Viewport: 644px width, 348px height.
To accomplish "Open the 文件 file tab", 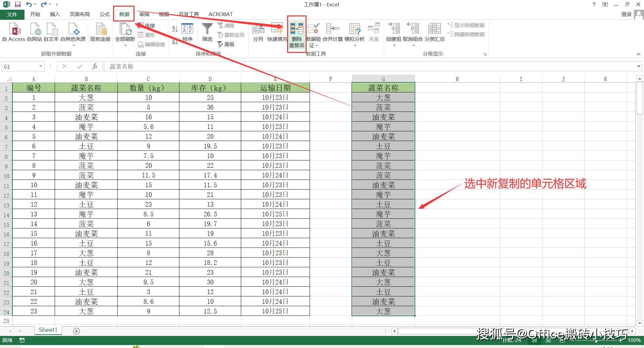I will coord(12,14).
